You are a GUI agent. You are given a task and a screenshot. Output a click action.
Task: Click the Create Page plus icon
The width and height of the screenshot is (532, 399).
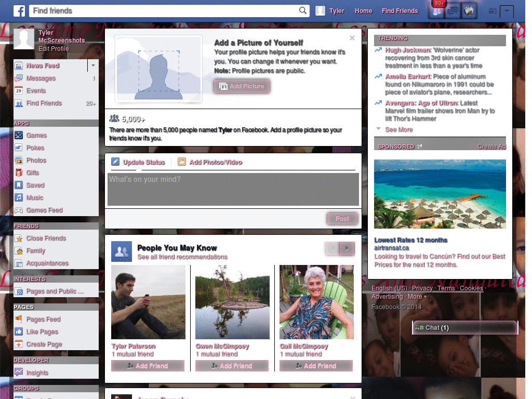[x=19, y=344]
